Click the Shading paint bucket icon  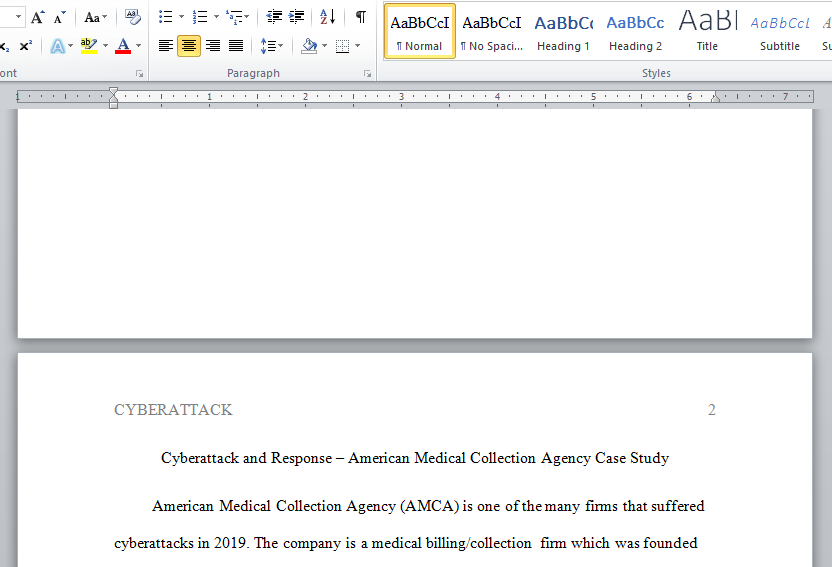tap(309, 46)
